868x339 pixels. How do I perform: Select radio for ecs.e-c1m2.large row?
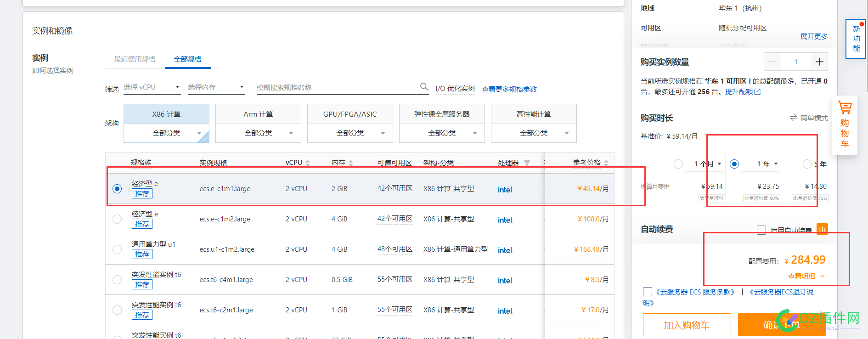click(x=117, y=219)
